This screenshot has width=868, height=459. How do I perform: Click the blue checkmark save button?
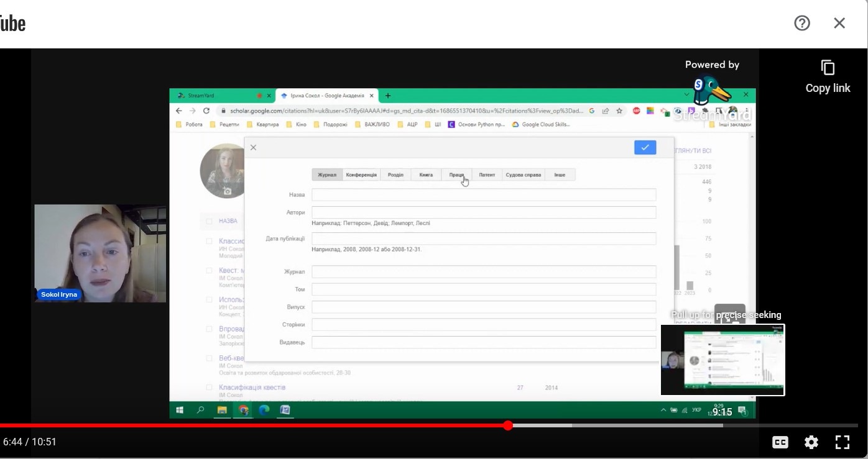pos(645,147)
